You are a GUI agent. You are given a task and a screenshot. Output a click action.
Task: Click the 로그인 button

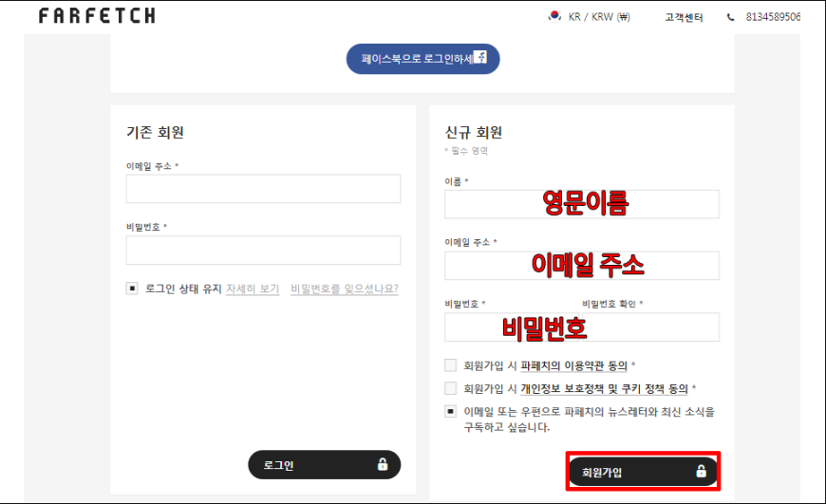pyautogui.click(x=324, y=464)
